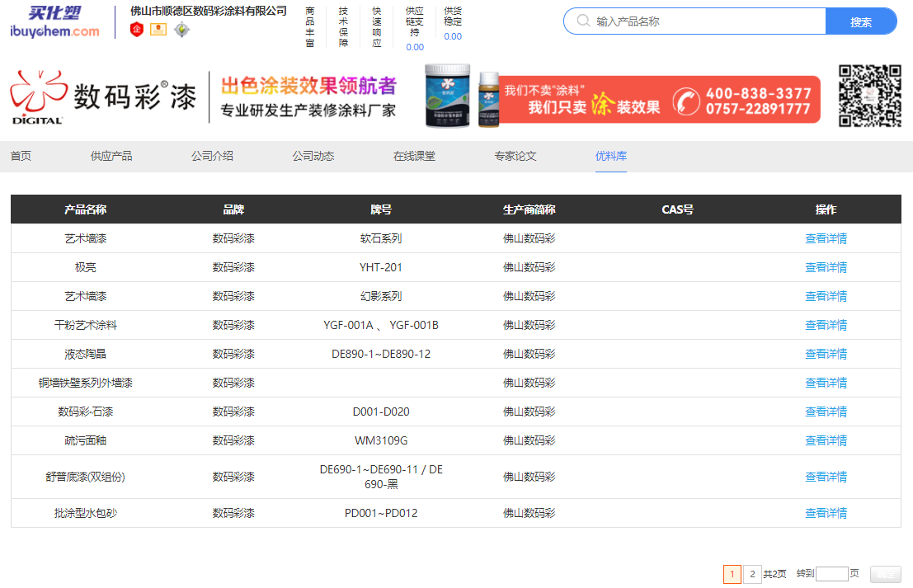The width and height of the screenshot is (913, 588).
Task: Click the 供应链支持 0.00 score
Action: pos(415,47)
